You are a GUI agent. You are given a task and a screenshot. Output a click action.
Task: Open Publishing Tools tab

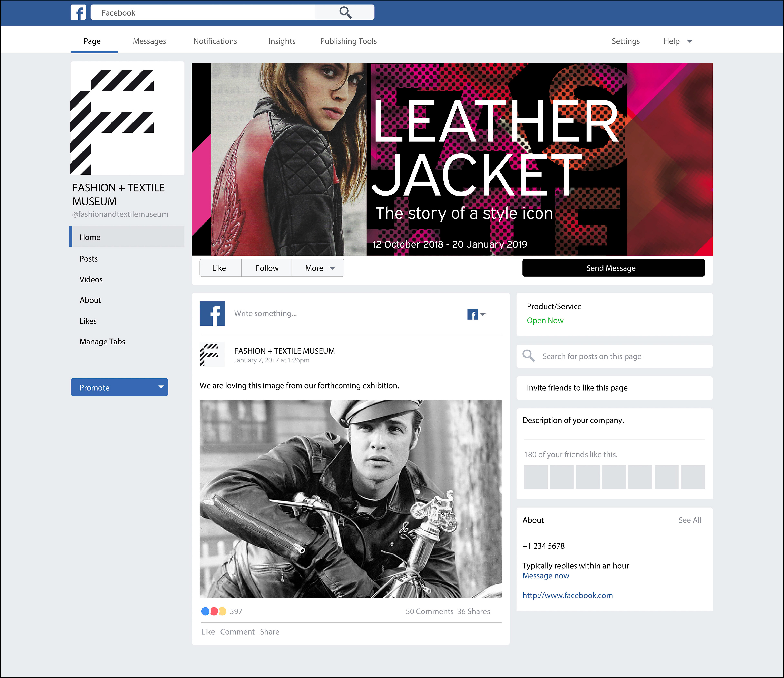tap(349, 41)
